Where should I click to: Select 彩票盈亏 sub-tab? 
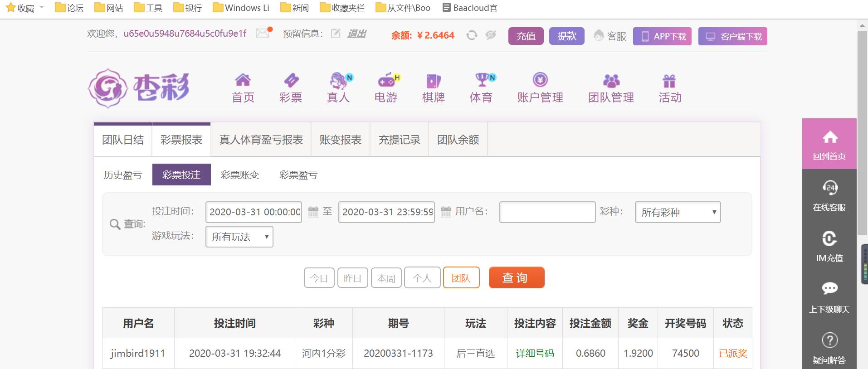click(x=298, y=175)
